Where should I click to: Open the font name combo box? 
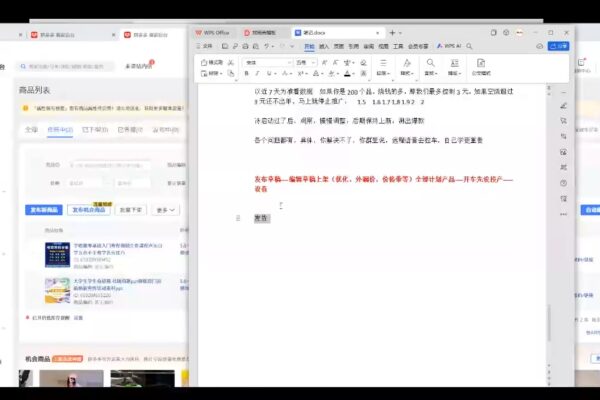point(268,62)
